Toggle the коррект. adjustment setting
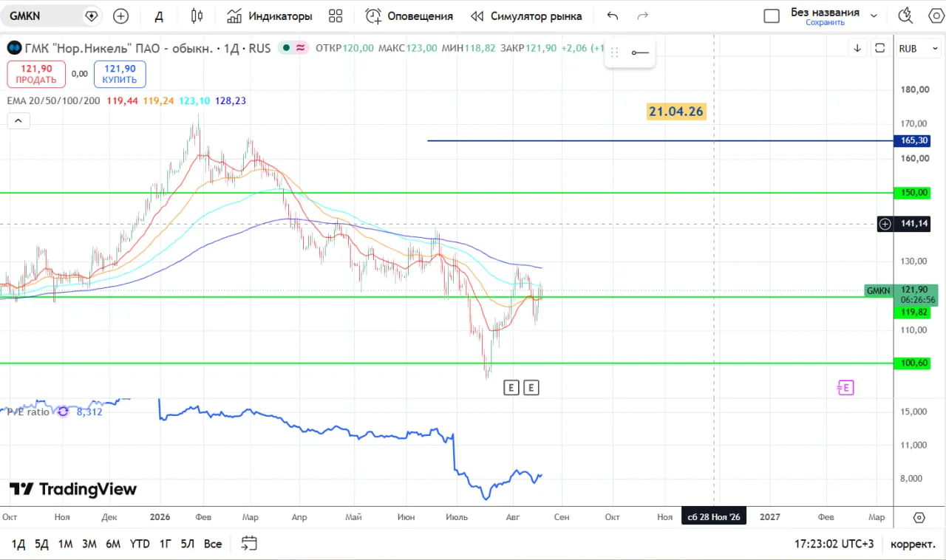This screenshot has width=946, height=560. tap(913, 544)
